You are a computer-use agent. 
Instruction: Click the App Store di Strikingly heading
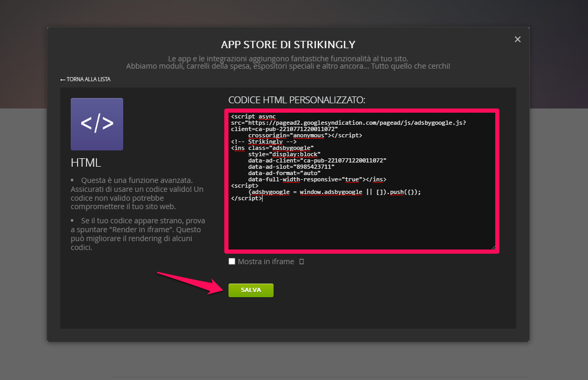(288, 45)
